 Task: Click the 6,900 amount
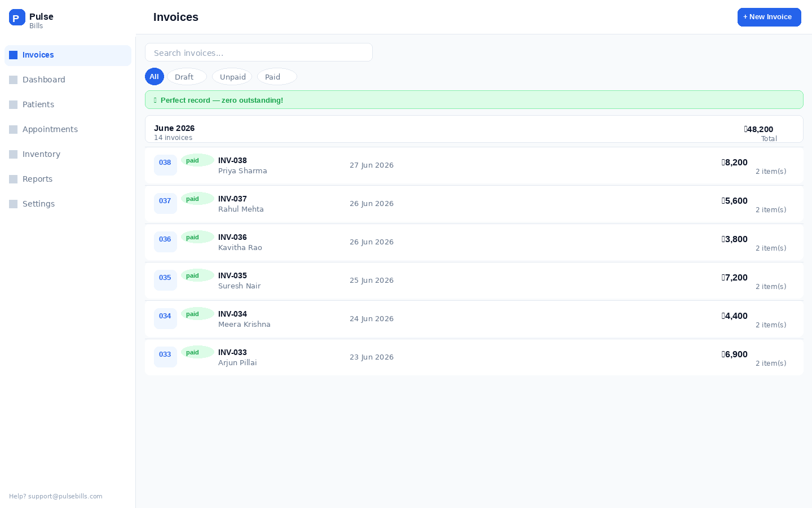click(x=735, y=354)
